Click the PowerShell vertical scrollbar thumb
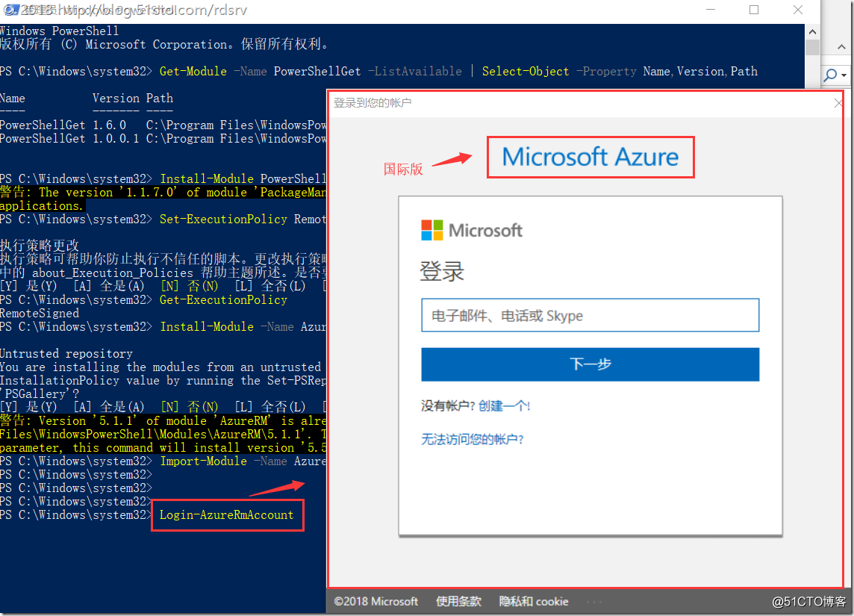Screen dimensions: 854x616 812,47
